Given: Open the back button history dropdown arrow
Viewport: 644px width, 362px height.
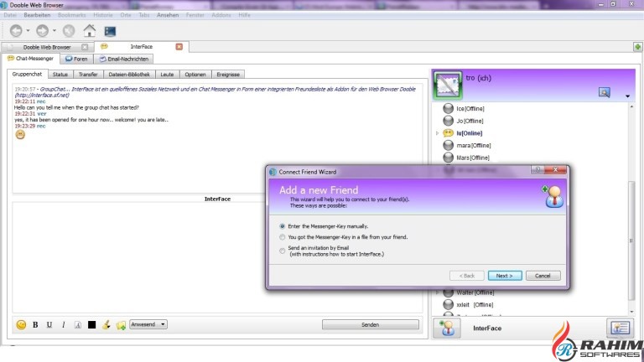Looking at the screenshot, I should pos(28,31).
